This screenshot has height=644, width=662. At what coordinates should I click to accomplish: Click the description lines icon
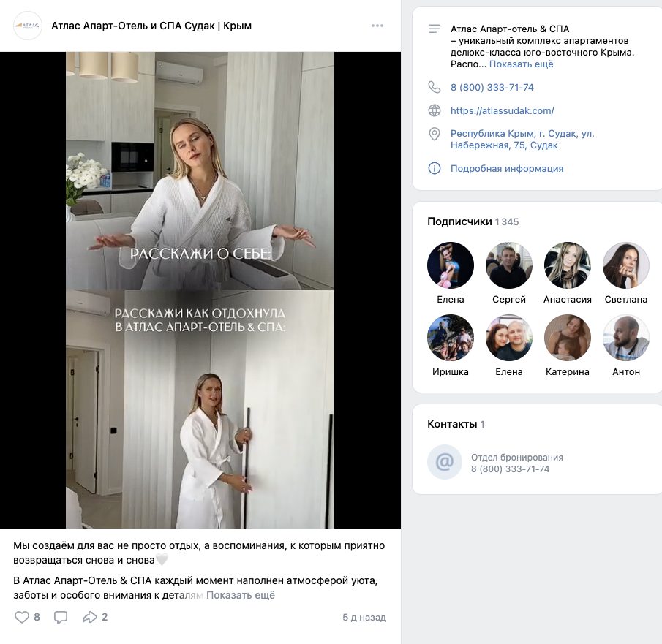pyautogui.click(x=435, y=29)
